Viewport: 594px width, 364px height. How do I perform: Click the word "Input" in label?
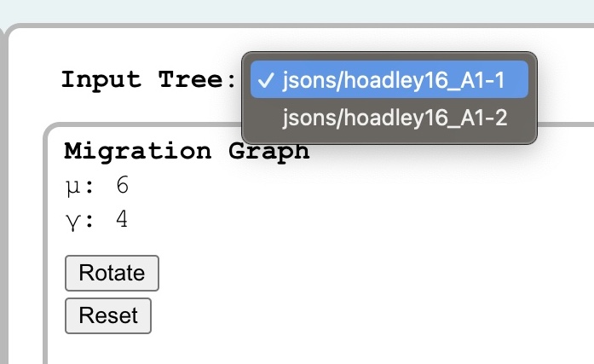(101, 81)
